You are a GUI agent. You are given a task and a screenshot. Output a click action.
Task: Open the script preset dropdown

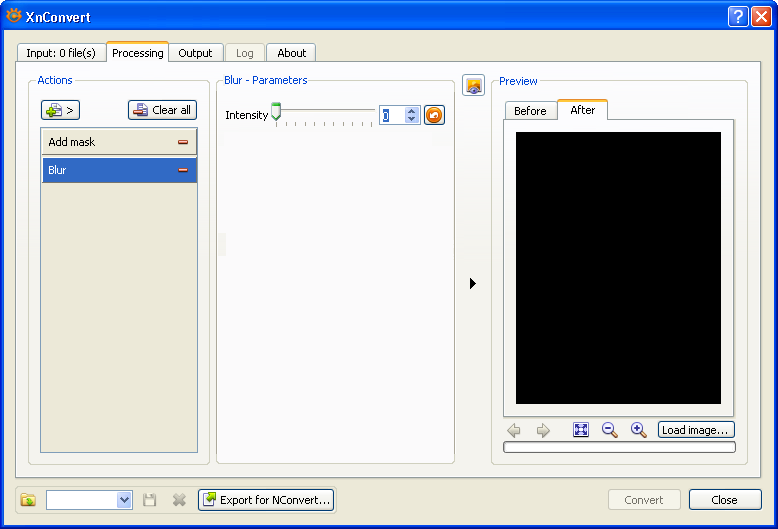[x=124, y=500]
